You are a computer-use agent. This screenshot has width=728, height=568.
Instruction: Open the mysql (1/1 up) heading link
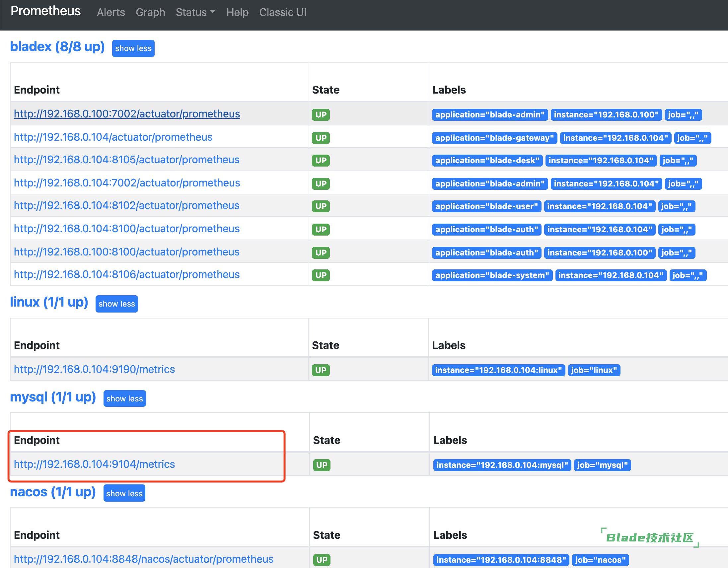tap(53, 397)
